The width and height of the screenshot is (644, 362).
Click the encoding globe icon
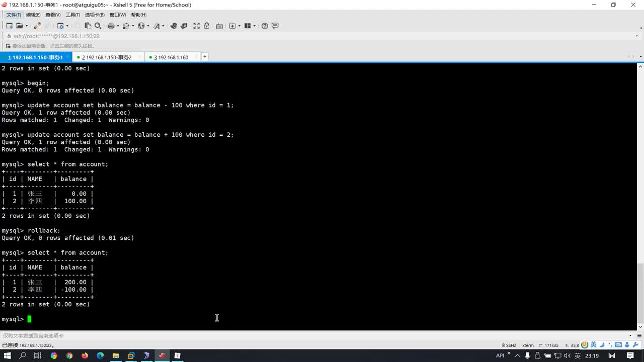point(141,26)
